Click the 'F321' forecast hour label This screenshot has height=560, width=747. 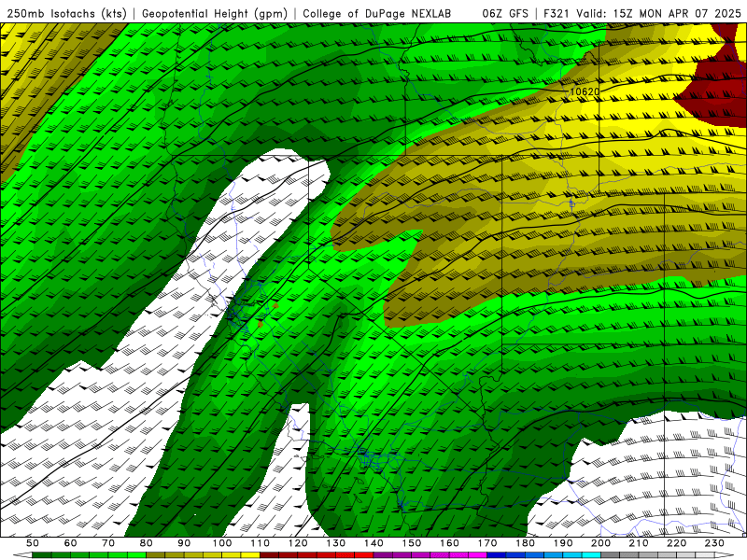coord(557,14)
